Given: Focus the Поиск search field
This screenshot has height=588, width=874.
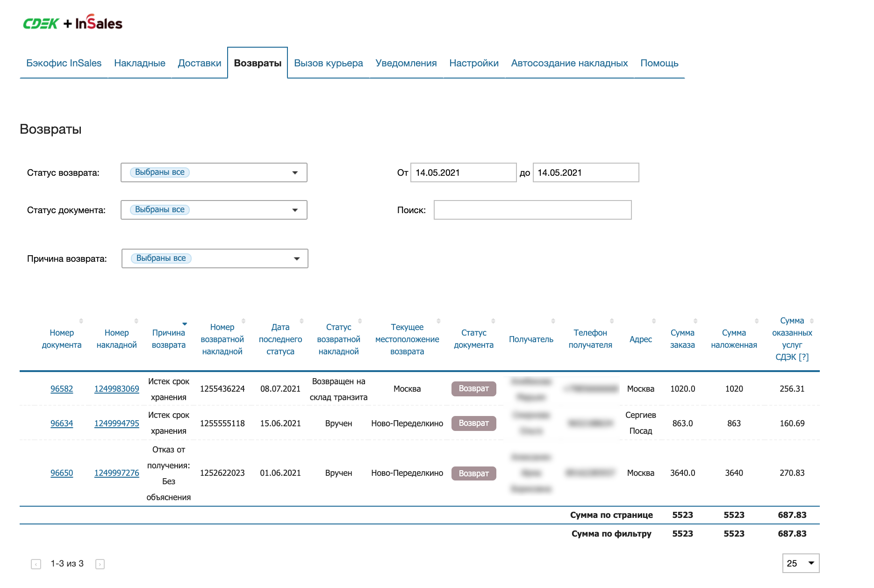Looking at the screenshot, I should coord(532,210).
